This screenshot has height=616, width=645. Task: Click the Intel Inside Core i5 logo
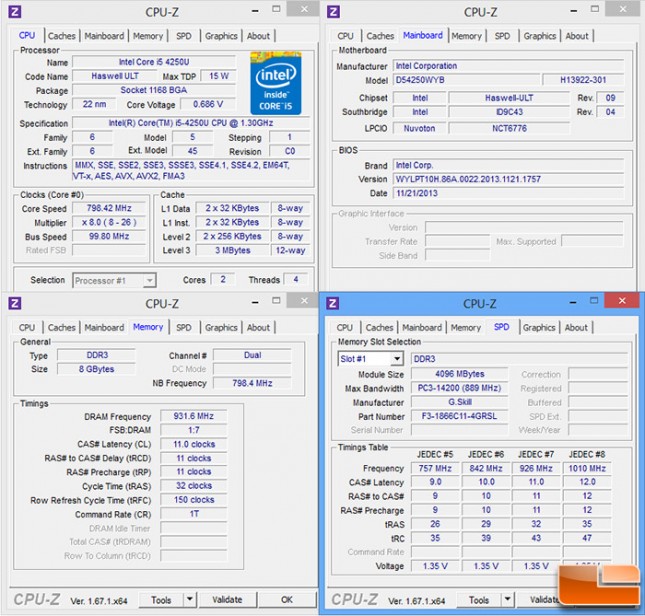(x=276, y=83)
